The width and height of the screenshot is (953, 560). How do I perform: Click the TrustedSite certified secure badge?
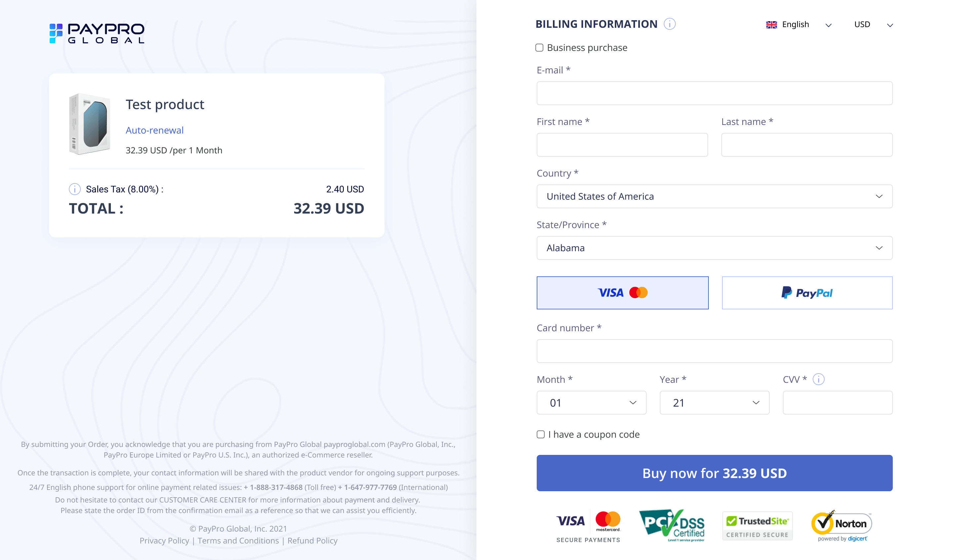757,526
